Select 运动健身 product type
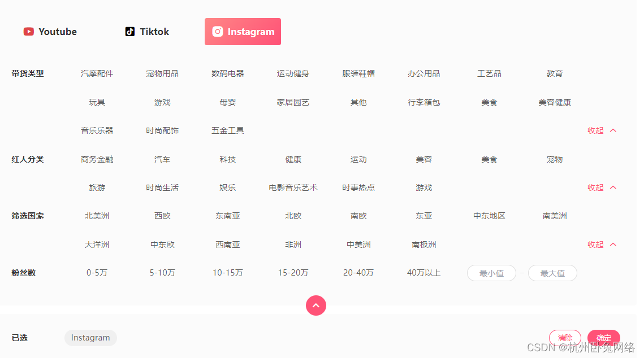Viewport: 644px width, 358px height. click(293, 73)
